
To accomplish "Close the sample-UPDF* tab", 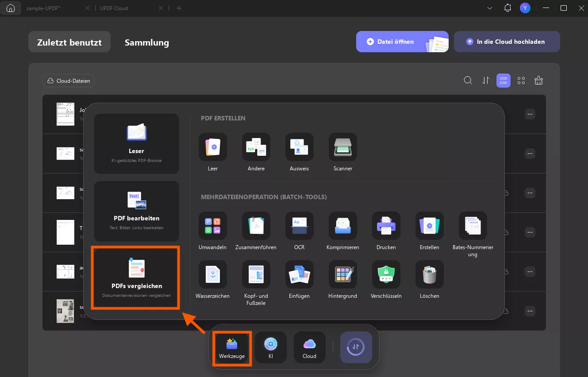I will pos(87,8).
